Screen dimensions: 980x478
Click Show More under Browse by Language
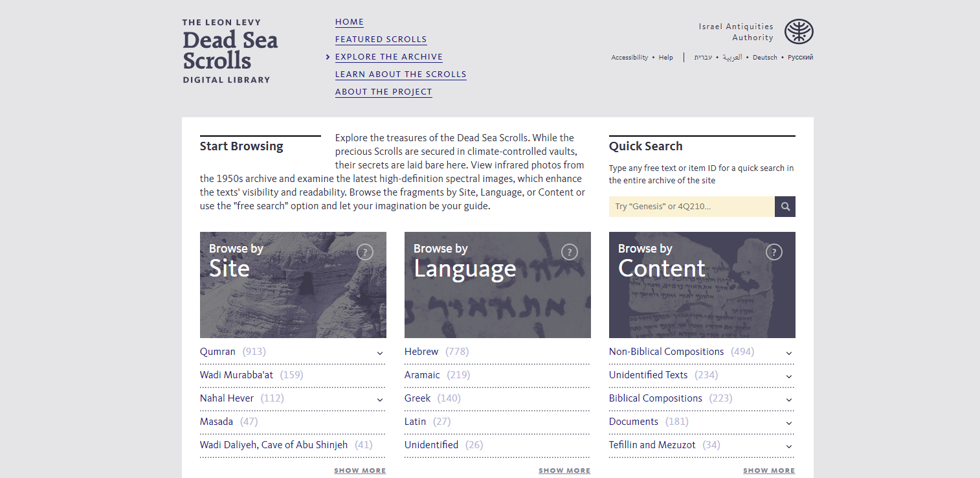(x=564, y=471)
